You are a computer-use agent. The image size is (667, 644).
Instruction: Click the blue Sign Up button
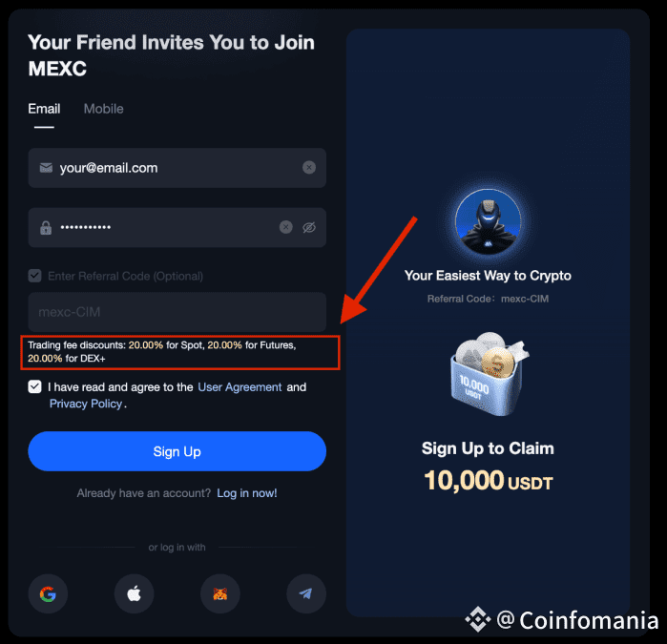point(177,451)
